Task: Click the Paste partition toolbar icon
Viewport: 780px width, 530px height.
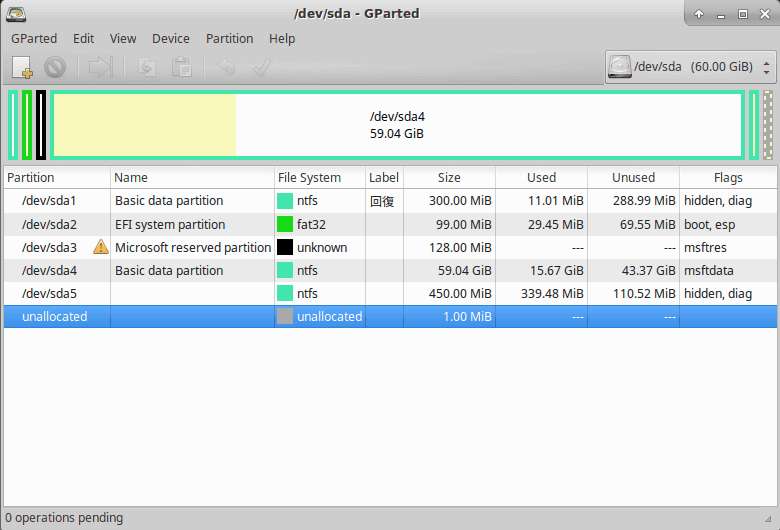Action: (182, 67)
